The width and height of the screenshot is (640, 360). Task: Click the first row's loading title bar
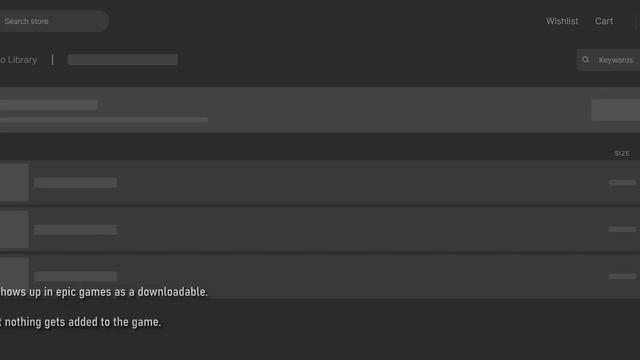click(76, 182)
